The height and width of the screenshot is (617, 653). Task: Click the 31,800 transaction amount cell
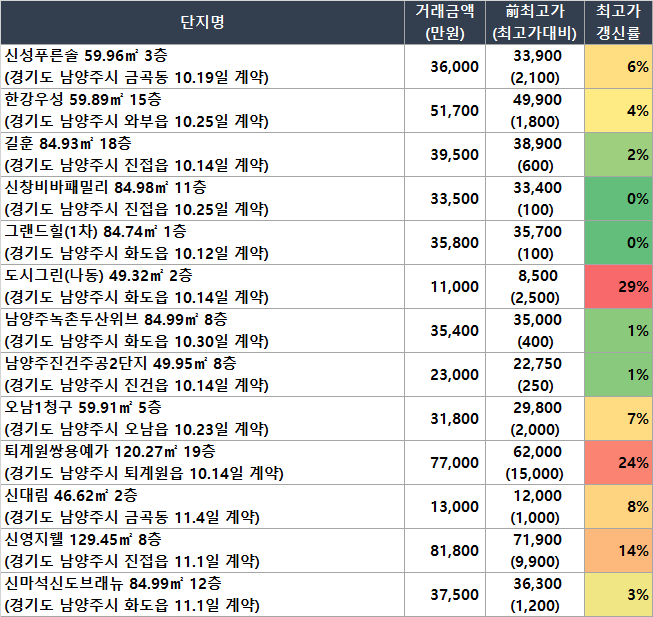pos(445,419)
